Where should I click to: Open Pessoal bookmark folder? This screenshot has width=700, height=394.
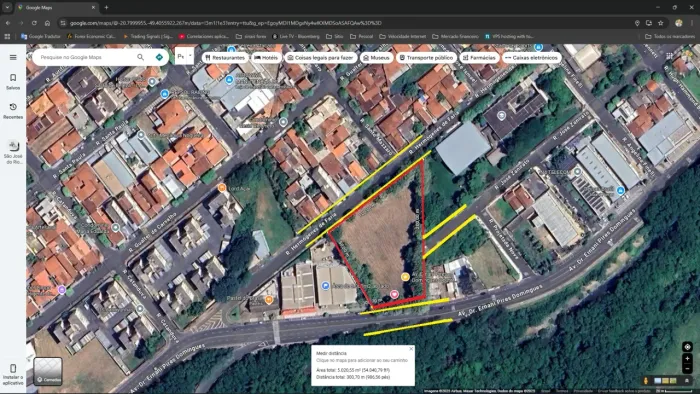[x=361, y=37]
